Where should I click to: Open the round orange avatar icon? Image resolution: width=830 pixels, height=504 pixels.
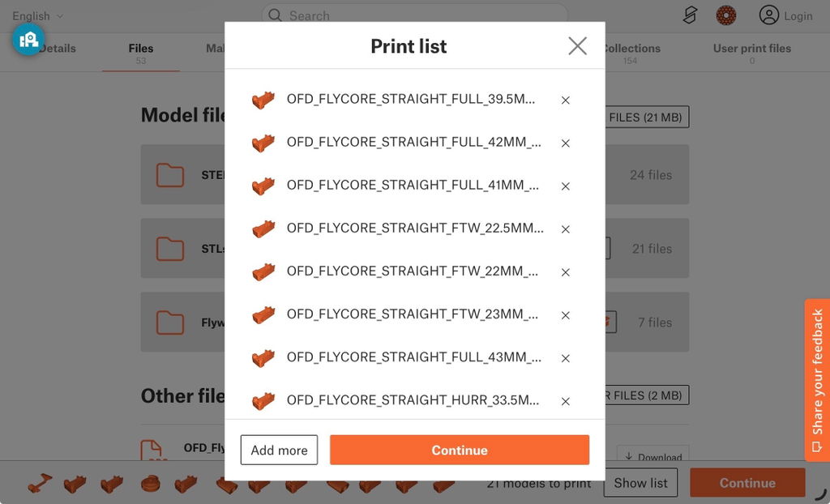pyautogui.click(x=725, y=15)
